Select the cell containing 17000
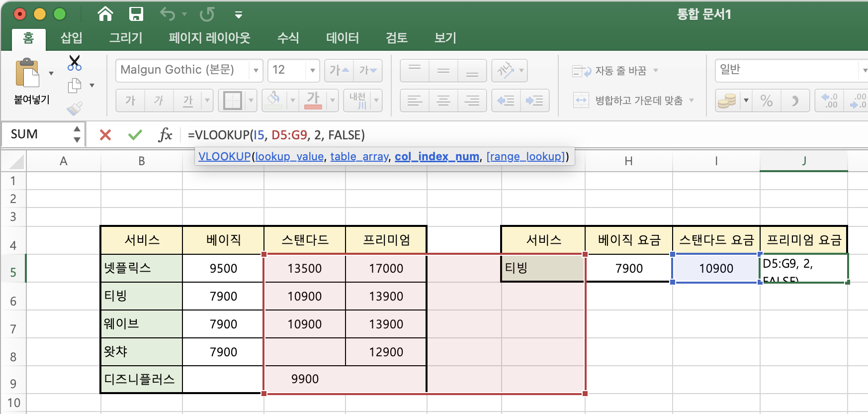This screenshot has height=414, width=868. click(x=386, y=269)
